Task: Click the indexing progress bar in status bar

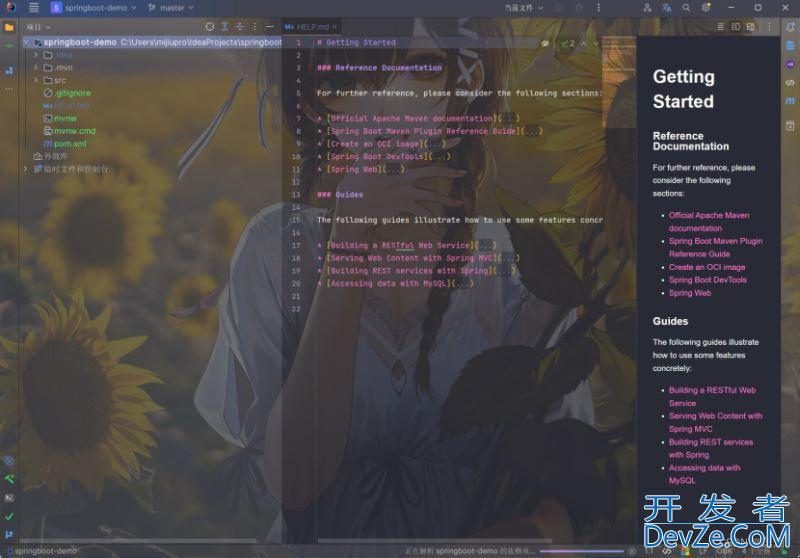Action: [582, 551]
